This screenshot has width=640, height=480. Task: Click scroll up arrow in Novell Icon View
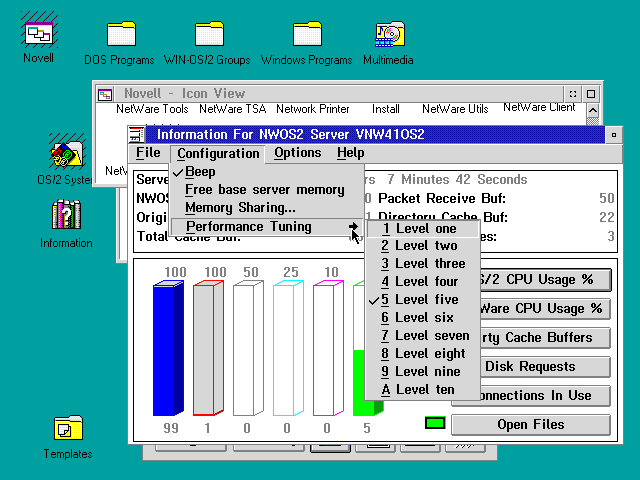tap(593, 110)
